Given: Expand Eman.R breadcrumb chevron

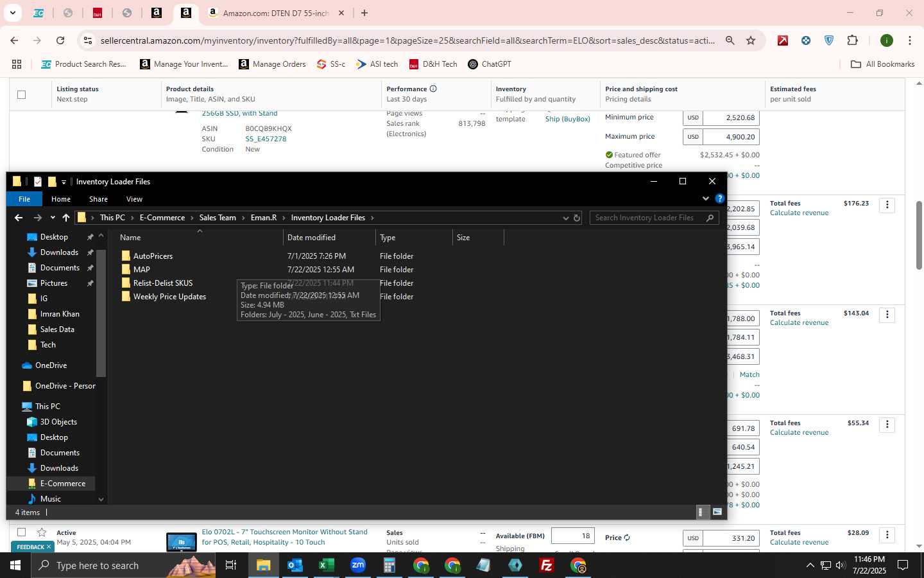Looking at the screenshot, I should coord(284,218).
